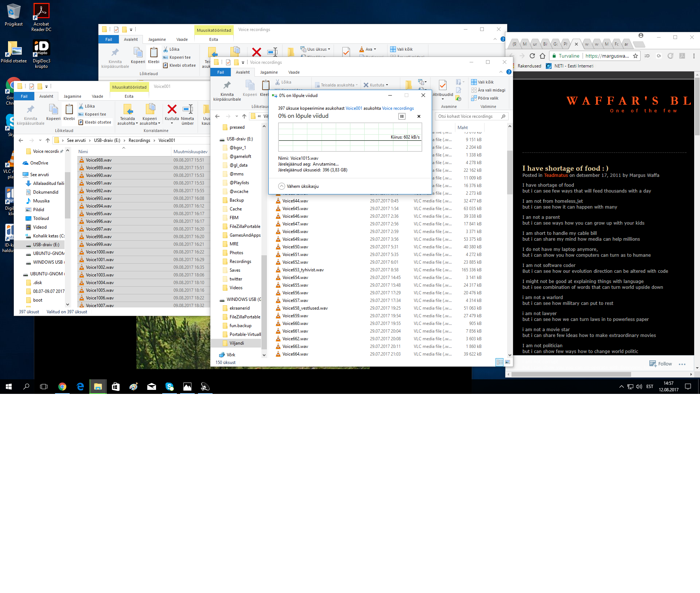This screenshot has height=593, width=700.
Task: Bookmark page with star icon
Action: (635, 56)
